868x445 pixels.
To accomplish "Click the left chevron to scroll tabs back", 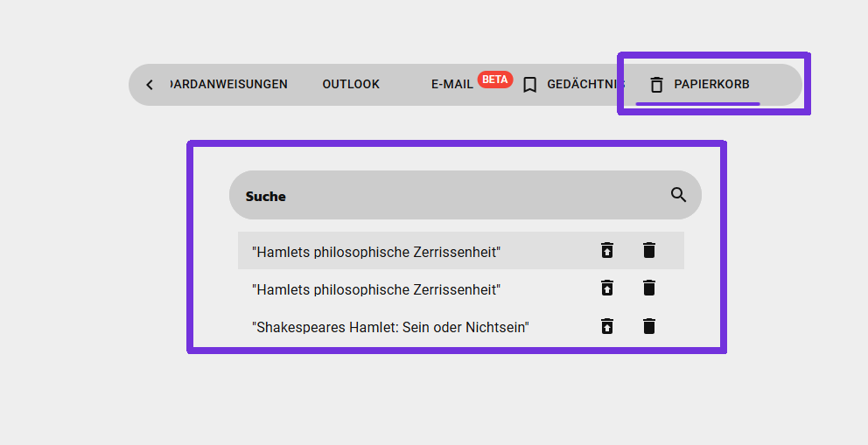I will [150, 85].
